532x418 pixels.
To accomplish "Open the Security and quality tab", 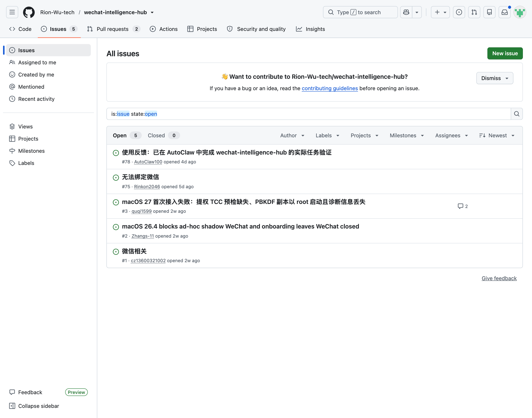I will coord(256,29).
